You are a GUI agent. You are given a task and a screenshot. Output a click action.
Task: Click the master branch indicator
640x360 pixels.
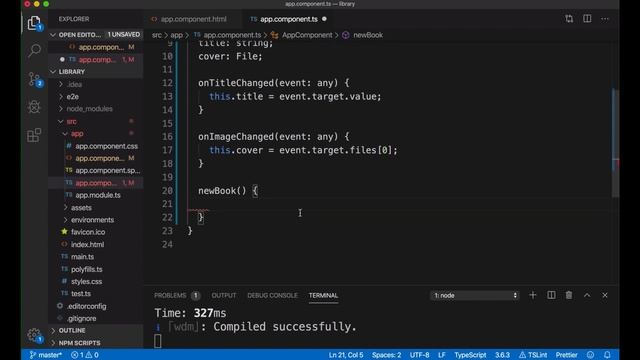(x=45, y=355)
